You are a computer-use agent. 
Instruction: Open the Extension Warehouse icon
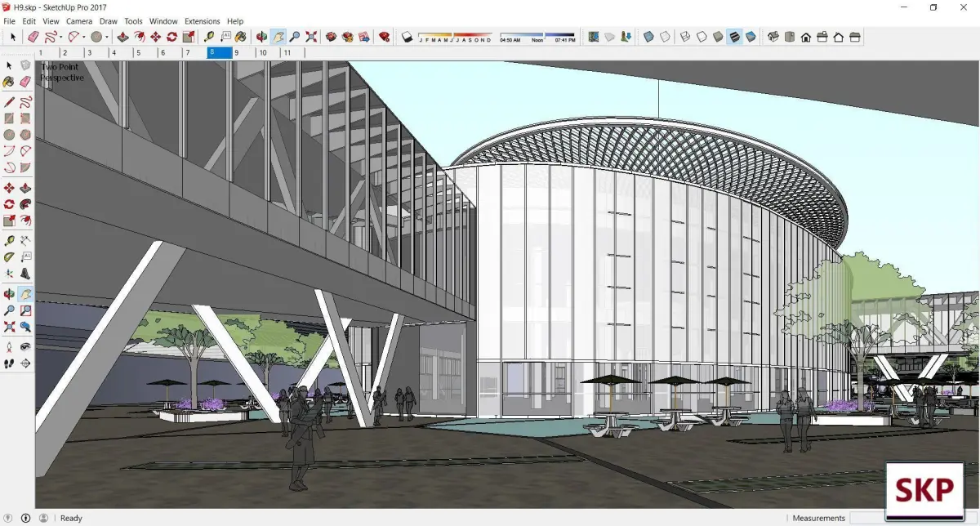[347, 37]
